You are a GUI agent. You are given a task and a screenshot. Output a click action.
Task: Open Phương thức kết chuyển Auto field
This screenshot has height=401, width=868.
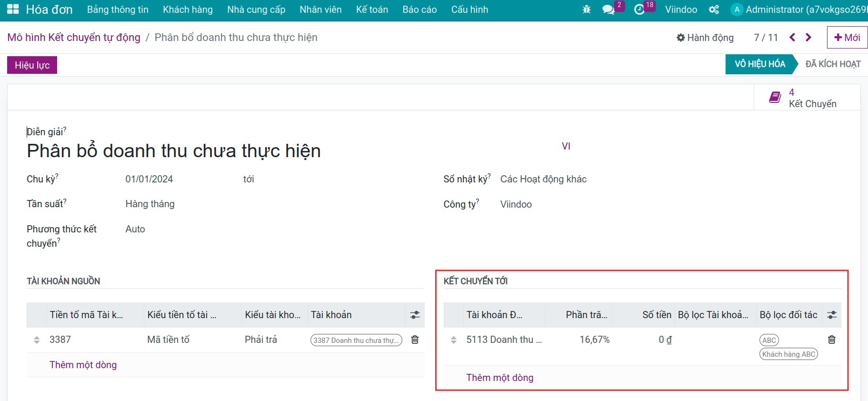[135, 229]
